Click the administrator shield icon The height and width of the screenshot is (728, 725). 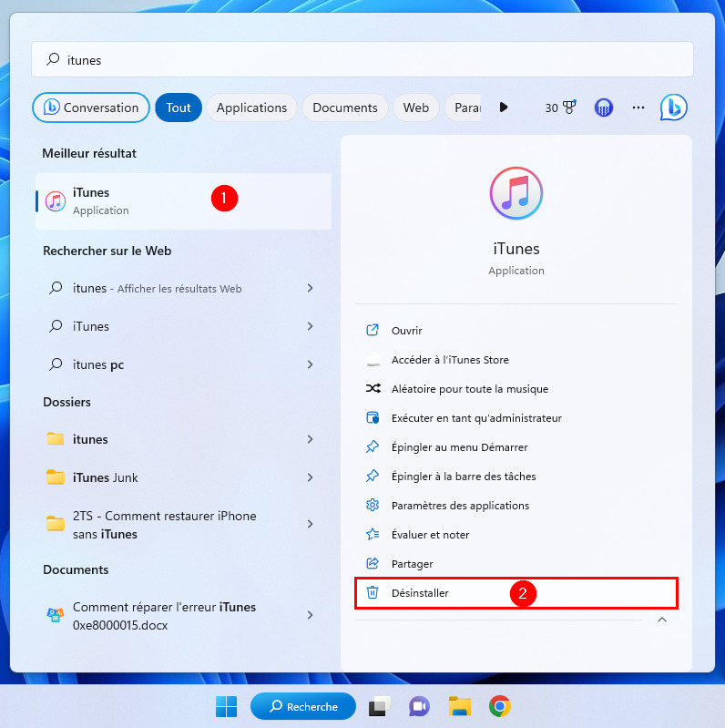click(373, 418)
